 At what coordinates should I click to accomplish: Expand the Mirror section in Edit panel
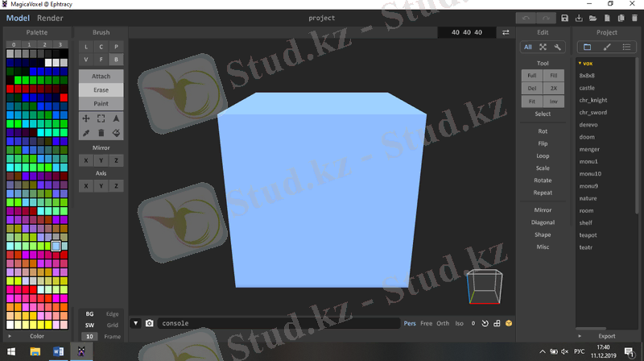pos(543,210)
